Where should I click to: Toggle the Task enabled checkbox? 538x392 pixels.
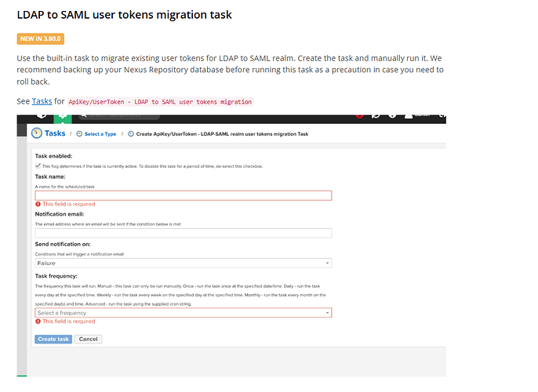pyautogui.click(x=38, y=165)
